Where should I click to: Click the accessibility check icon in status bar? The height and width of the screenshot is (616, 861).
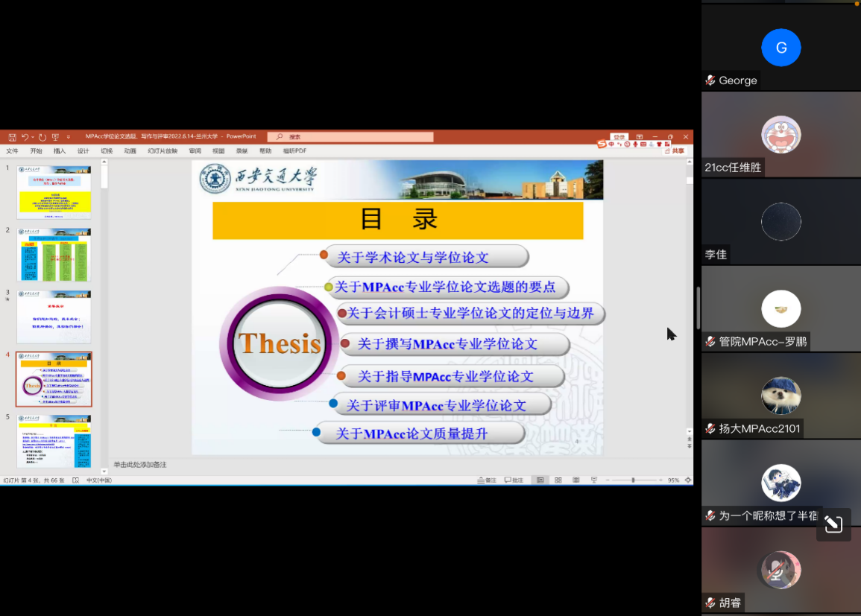75,480
